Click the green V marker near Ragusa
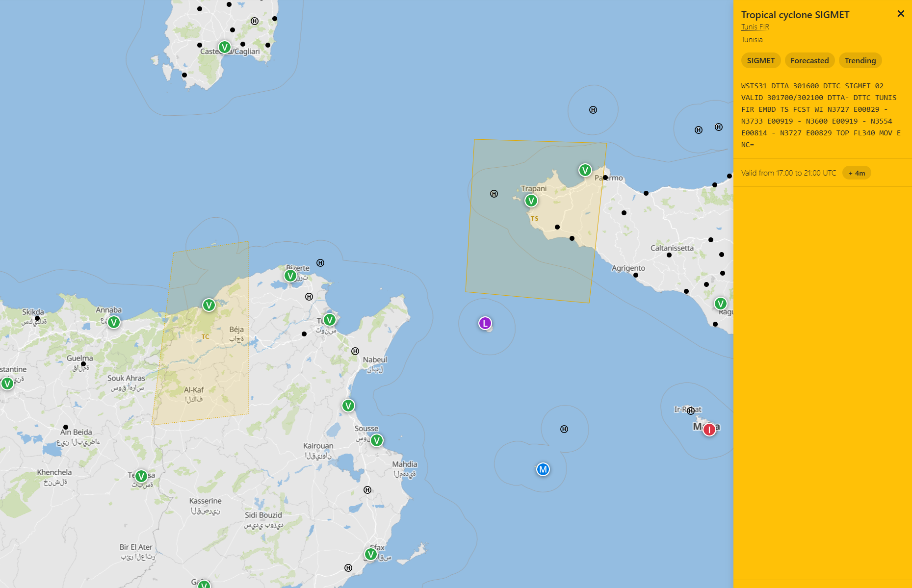The height and width of the screenshot is (588, 912). (720, 304)
